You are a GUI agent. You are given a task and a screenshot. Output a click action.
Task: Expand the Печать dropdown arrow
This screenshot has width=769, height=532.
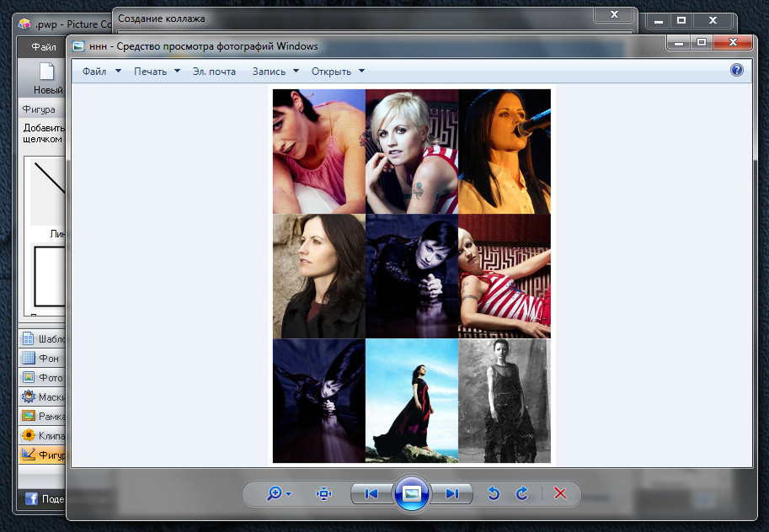pyautogui.click(x=177, y=71)
